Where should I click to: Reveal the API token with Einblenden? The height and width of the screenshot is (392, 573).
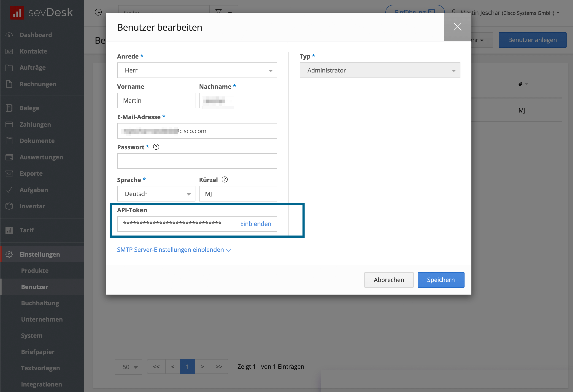[255, 224]
